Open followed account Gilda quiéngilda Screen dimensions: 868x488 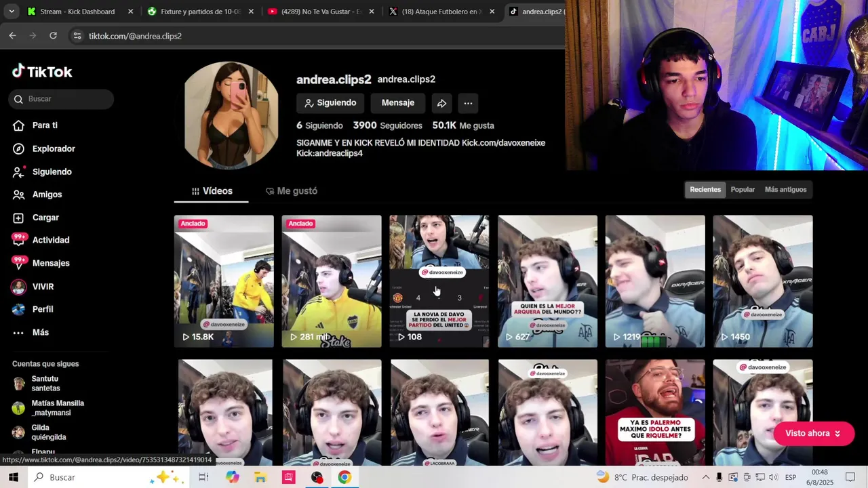pyautogui.click(x=39, y=432)
